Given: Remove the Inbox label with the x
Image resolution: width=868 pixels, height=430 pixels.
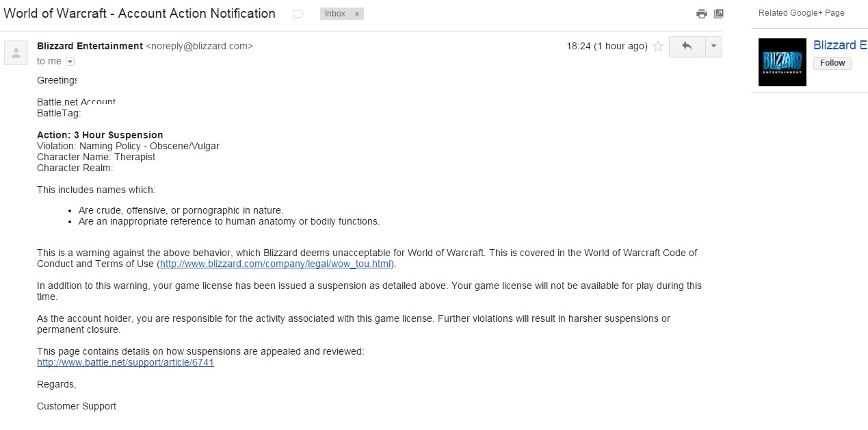Looking at the screenshot, I should (x=356, y=14).
